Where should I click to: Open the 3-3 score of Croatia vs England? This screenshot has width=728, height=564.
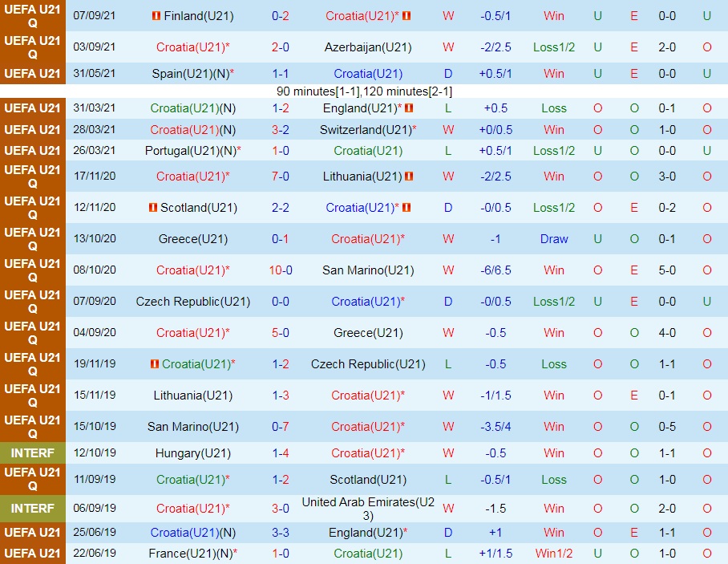[281, 533]
